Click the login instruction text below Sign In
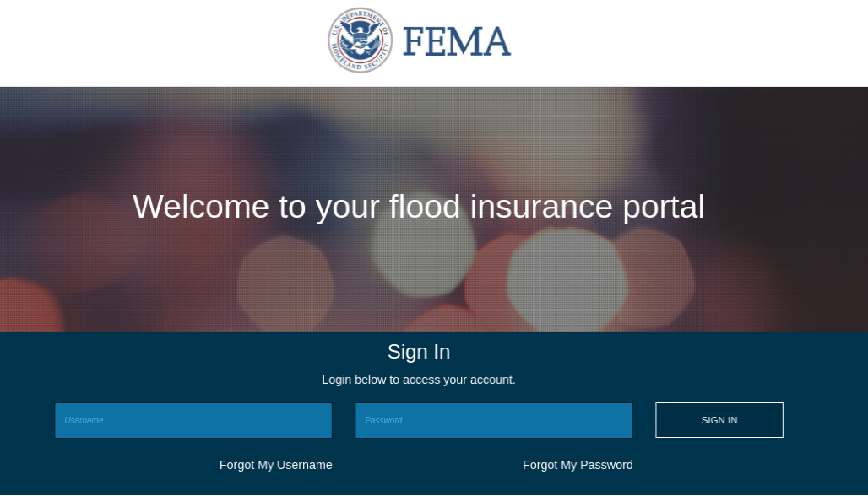868x496 pixels. pos(418,380)
